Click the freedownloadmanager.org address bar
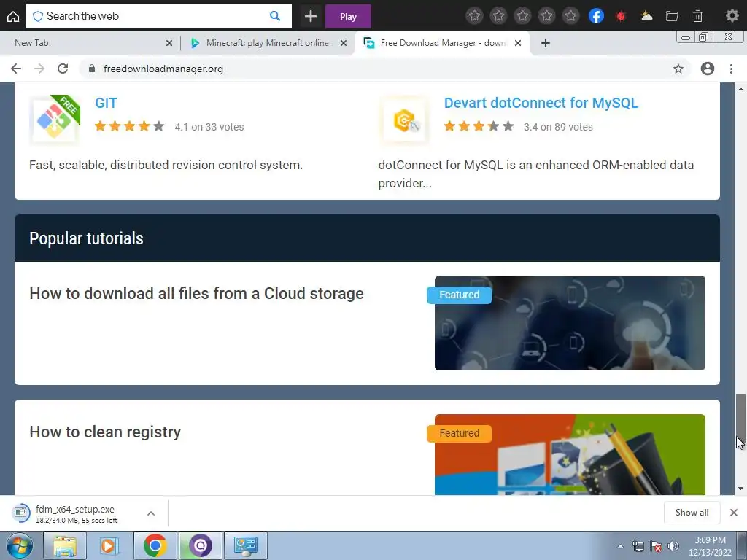The image size is (747, 560). click(385, 69)
